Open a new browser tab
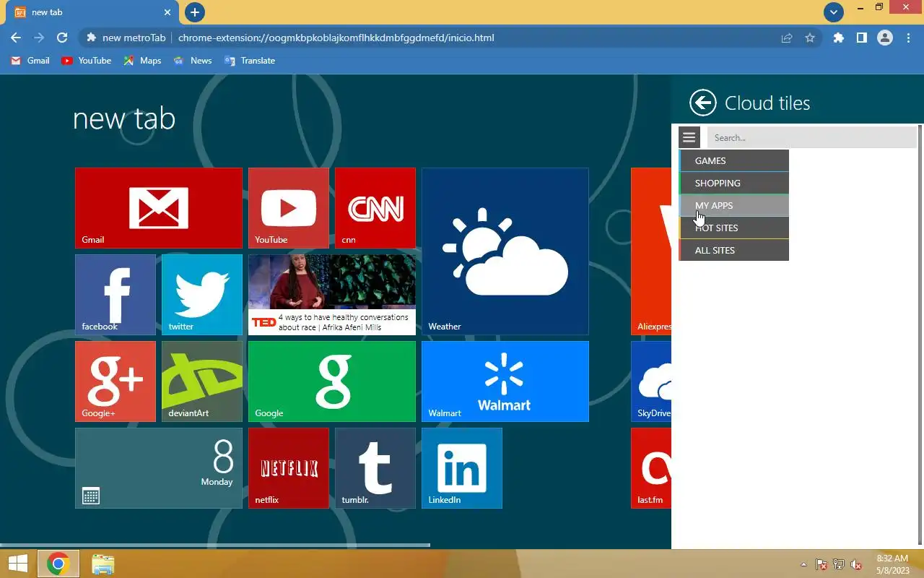 coord(194,12)
